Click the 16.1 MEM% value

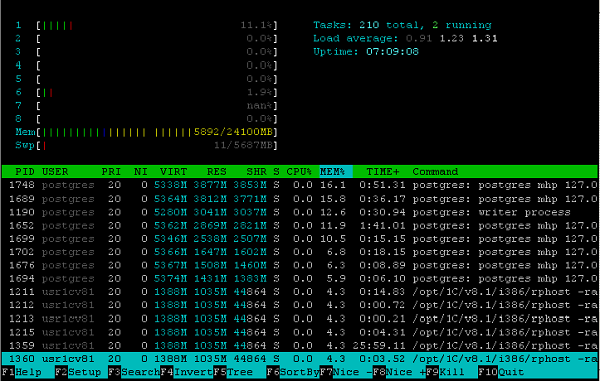pos(333,185)
